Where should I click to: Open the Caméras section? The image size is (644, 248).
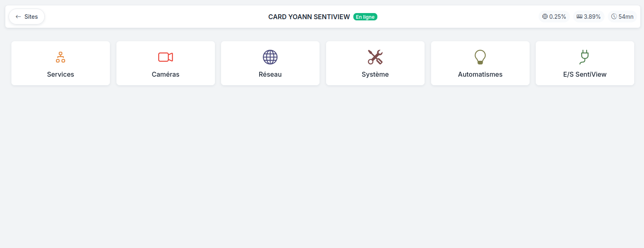[x=166, y=74]
